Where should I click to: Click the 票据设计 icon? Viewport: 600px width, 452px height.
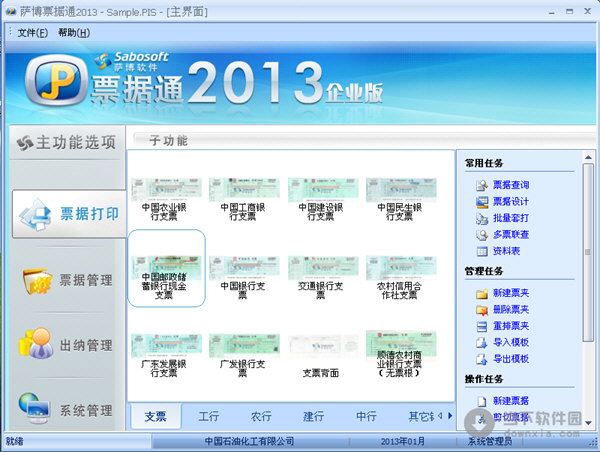coord(482,202)
